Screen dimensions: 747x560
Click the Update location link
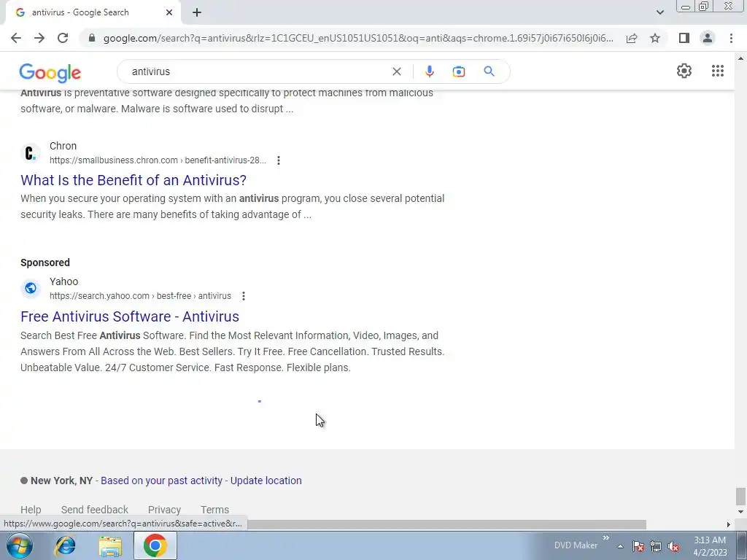click(266, 481)
